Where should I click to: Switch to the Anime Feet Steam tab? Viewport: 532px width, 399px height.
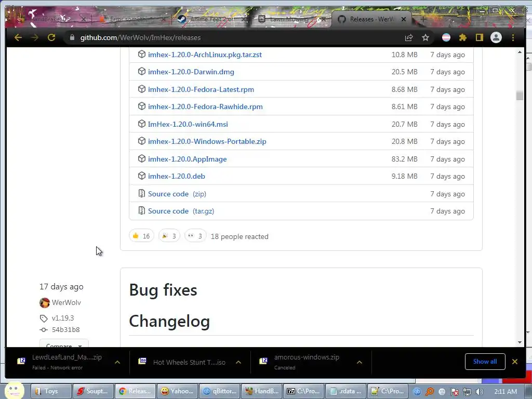[x=212, y=19]
